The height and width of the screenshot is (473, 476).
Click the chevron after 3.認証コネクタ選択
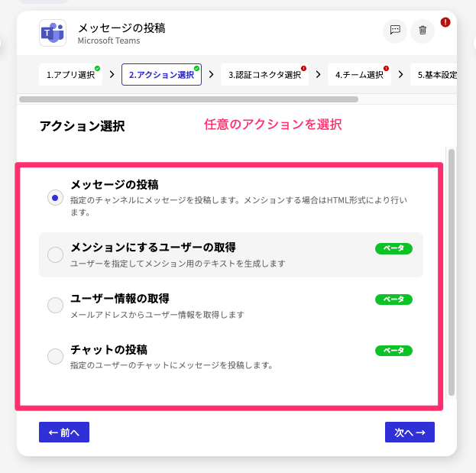[x=318, y=74]
